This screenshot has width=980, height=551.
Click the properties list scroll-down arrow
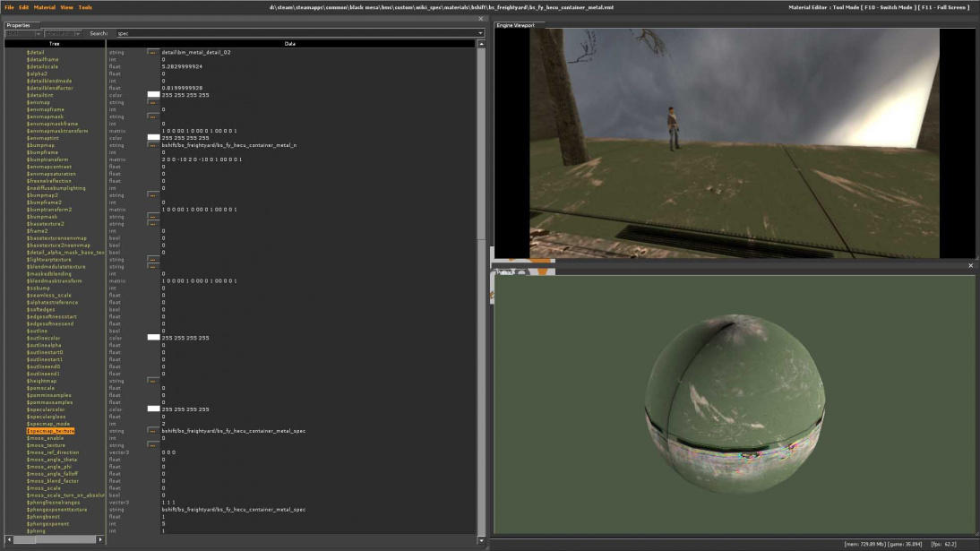point(481,540)
